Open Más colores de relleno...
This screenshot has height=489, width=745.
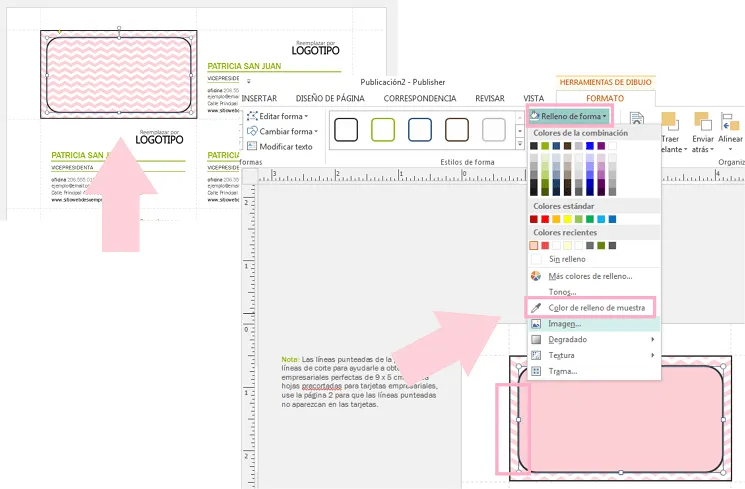594,276
